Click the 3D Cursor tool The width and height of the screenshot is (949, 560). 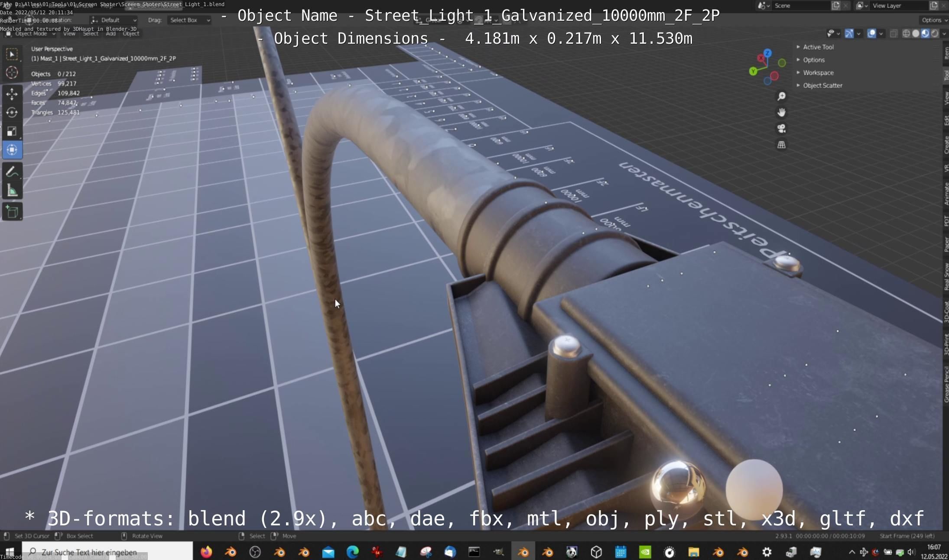coord(12,73)
